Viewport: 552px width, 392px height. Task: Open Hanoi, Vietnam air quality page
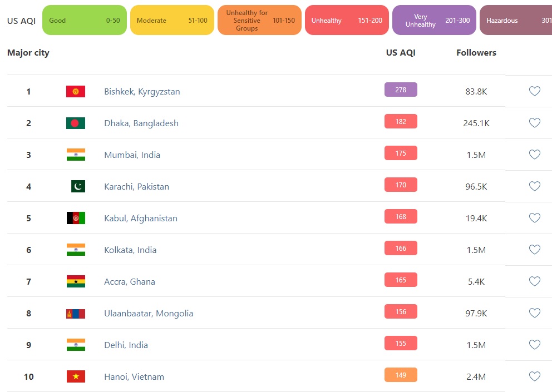[x=134, y=377]
